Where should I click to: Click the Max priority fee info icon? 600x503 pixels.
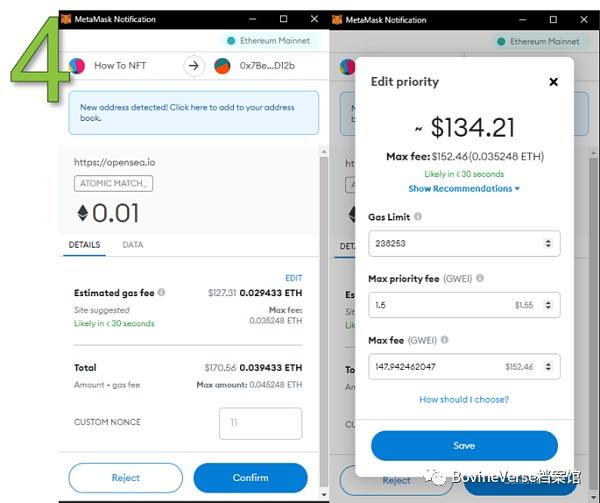point(480,278)
